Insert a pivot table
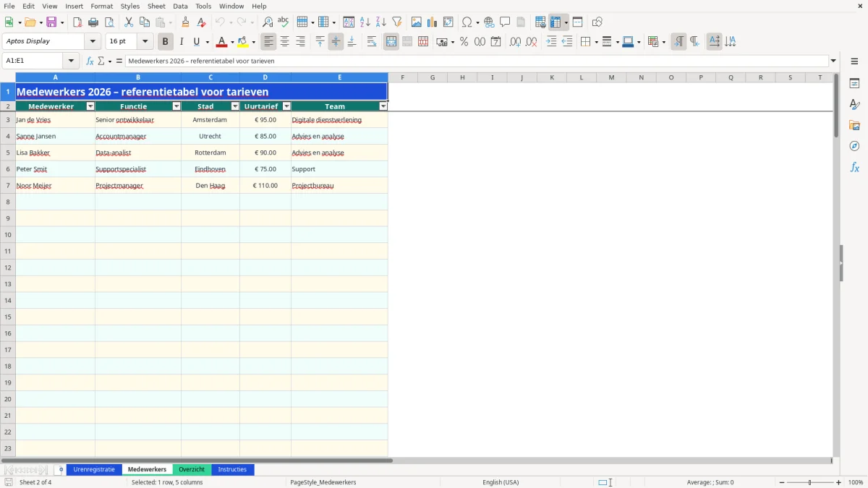The width and height of the screenshot is (868, 488). point(448,22)
